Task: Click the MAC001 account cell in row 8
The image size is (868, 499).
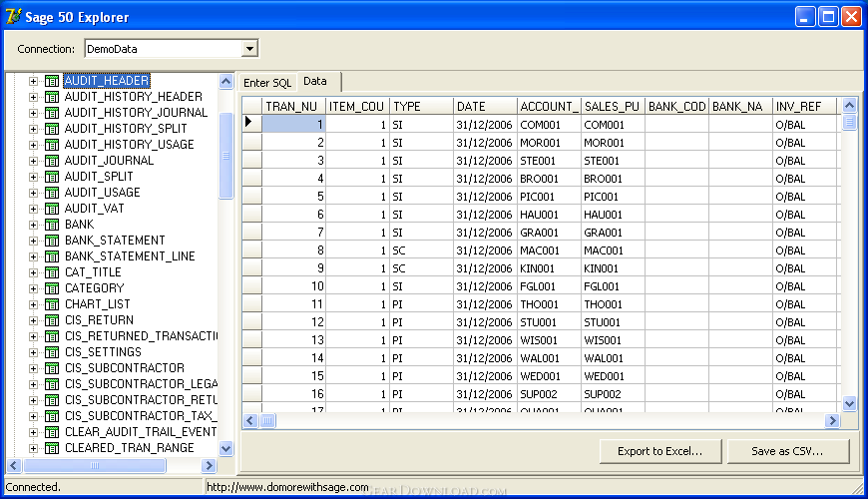Action: pyautogui.click(x=549, y=250)
